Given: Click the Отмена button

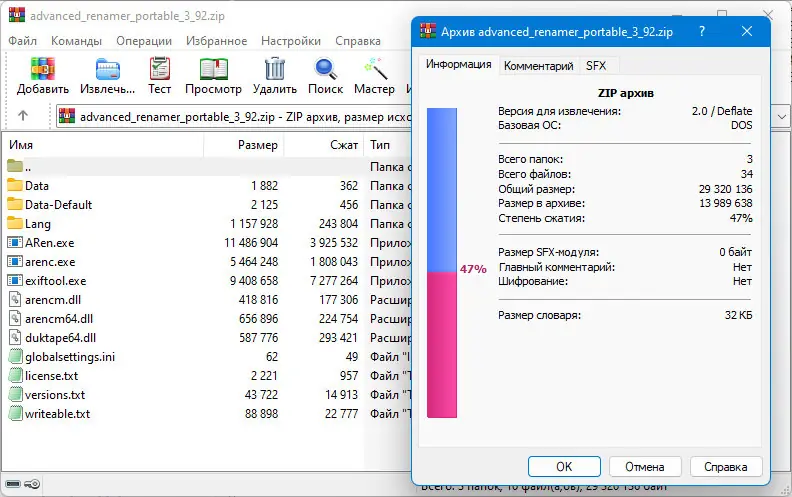Looking at the screenshot, I should coord(645,466).
